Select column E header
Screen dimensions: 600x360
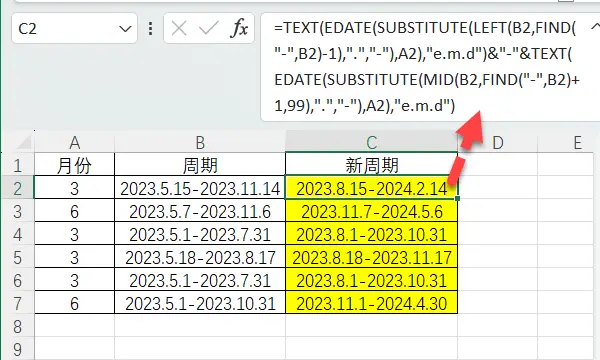566,143
